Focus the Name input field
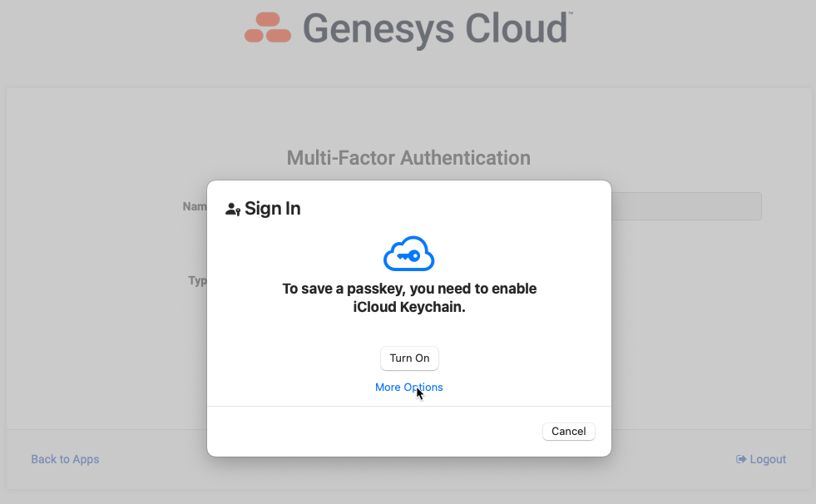The height and width of the screenshot is (504, 816). (x=686, y=206)
